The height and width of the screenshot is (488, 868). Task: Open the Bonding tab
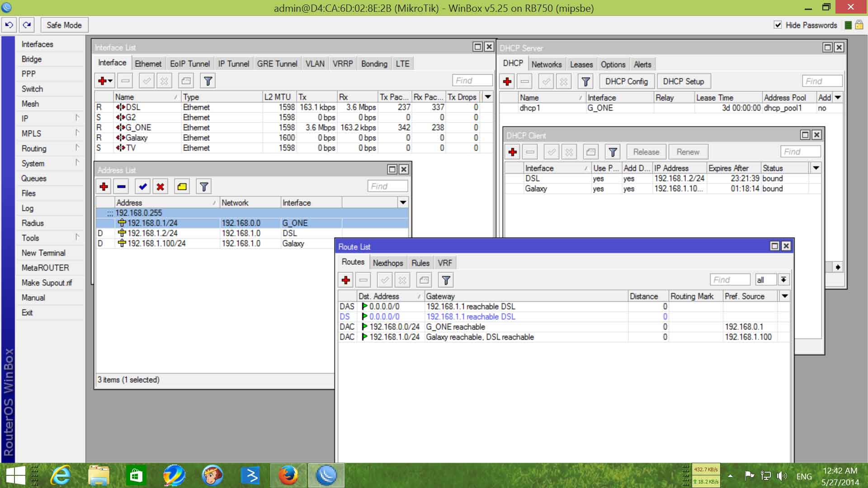[x=374, y=64]
